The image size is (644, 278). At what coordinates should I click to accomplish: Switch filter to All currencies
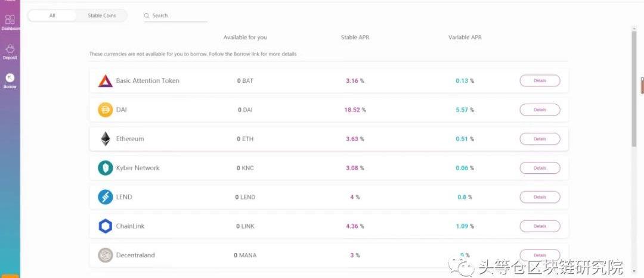[x=52, y=15]
